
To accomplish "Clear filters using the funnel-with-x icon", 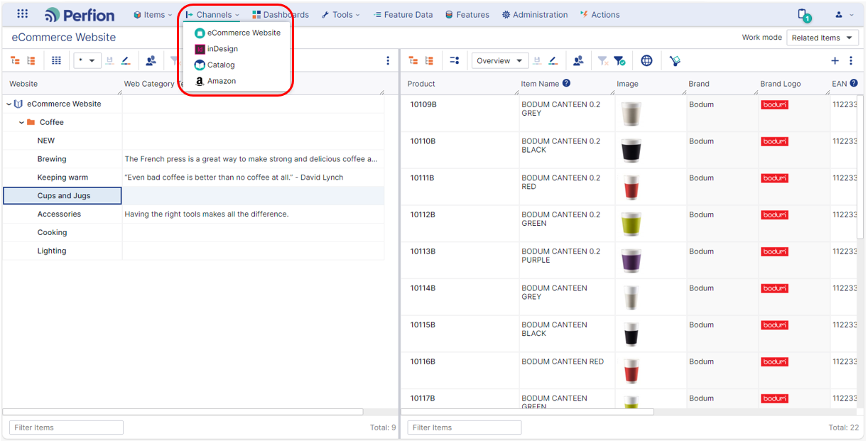I will 603,61.
